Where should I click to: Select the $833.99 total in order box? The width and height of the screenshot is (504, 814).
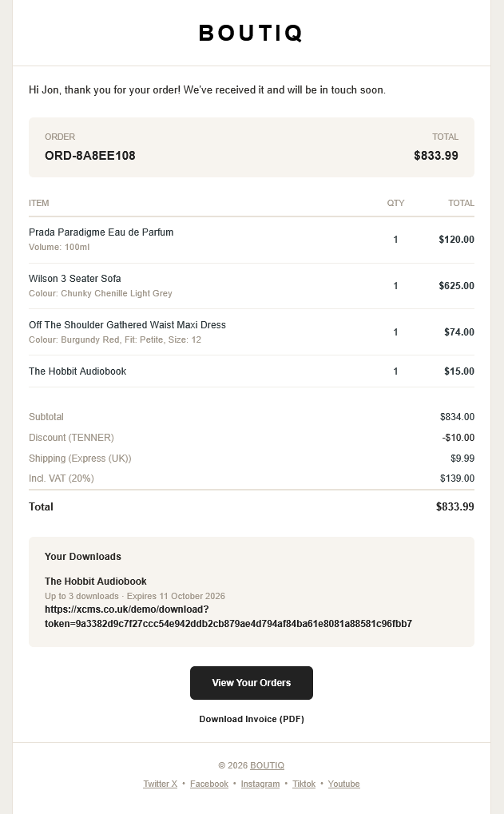click(x=436, y=156)
